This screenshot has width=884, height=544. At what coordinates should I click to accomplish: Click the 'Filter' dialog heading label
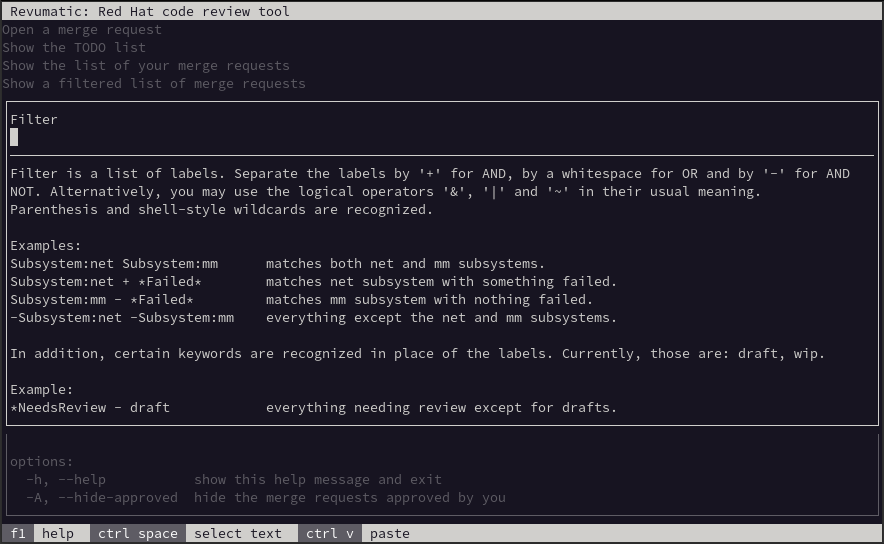coord(34,120)
